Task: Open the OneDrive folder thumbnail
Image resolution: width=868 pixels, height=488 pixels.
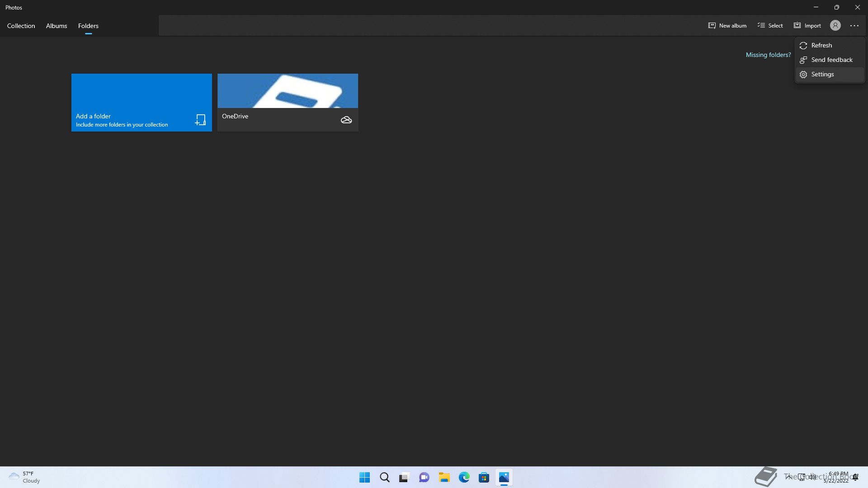Action: click(288, 91)
